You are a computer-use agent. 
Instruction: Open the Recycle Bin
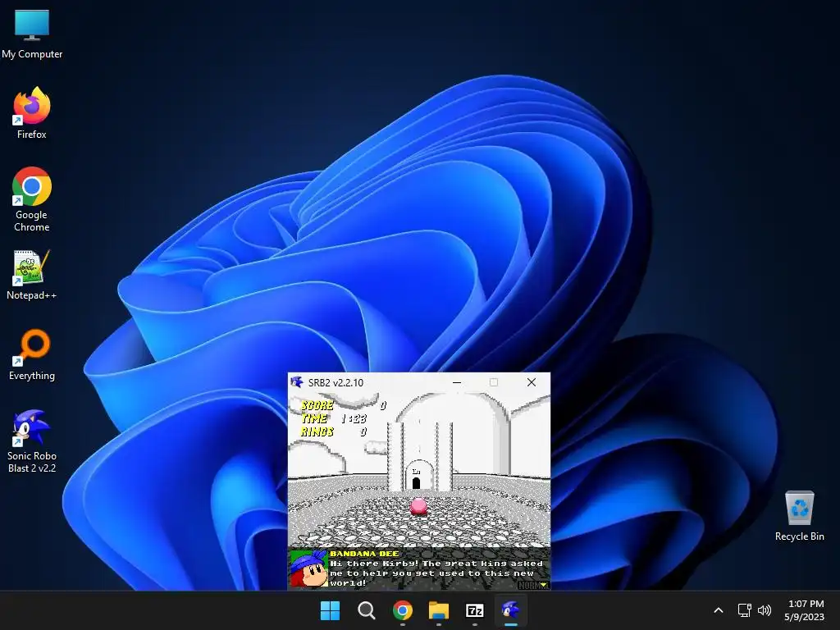tap(799, 516)
